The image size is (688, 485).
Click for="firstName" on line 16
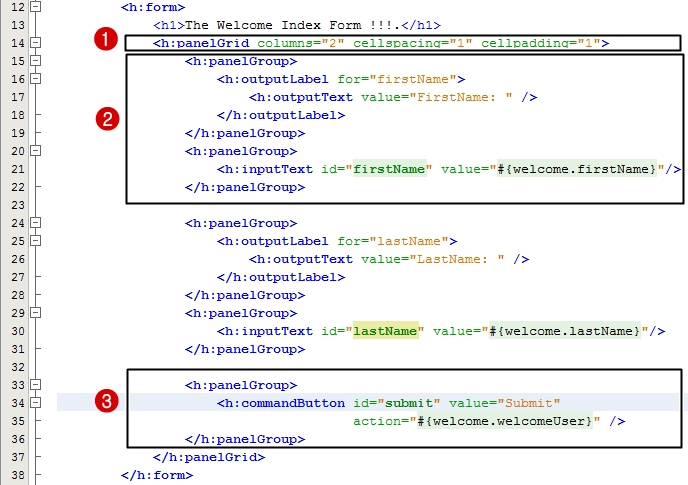(397, 79)
